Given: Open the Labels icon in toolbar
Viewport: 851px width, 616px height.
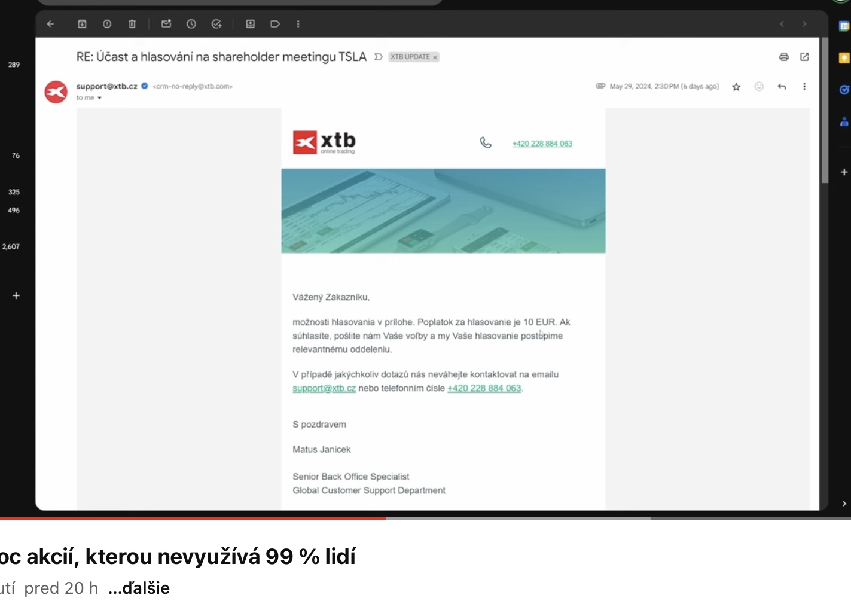Looking at the screenshot, I should (275, 24).
